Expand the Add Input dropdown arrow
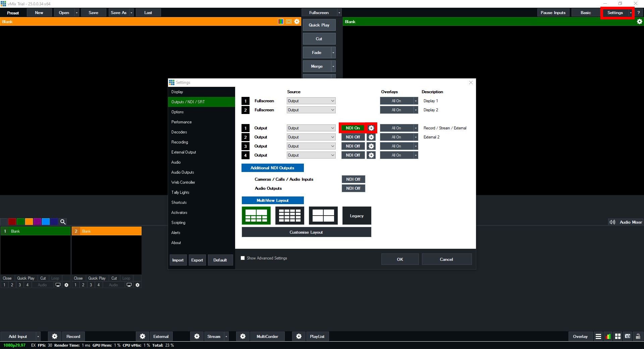 point(38,336)
